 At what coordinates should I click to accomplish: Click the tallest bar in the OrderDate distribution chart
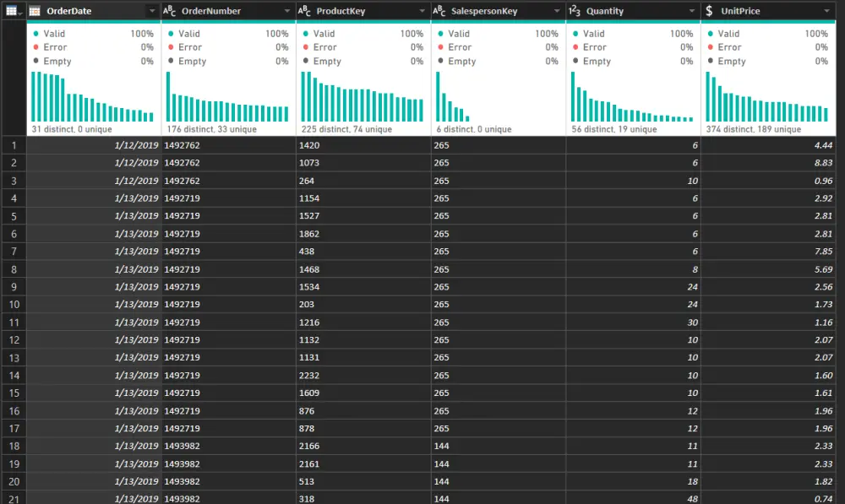click(33, 97)
